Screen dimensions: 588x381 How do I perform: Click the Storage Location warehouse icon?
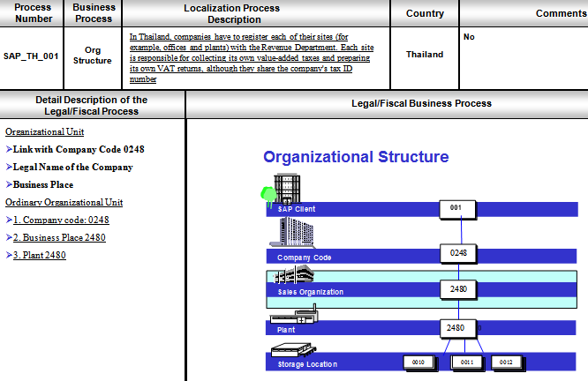tap(294, 350)
